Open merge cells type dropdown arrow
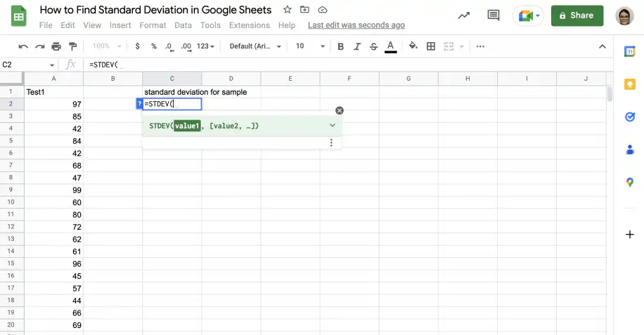 (x=461, y=46)
